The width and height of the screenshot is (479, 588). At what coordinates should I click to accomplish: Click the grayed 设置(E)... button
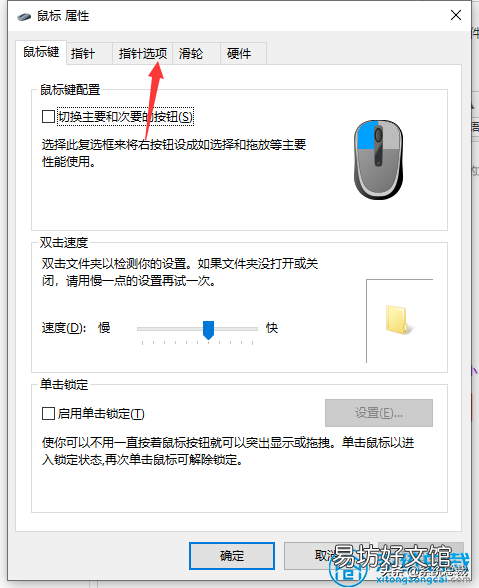point(379,413)
